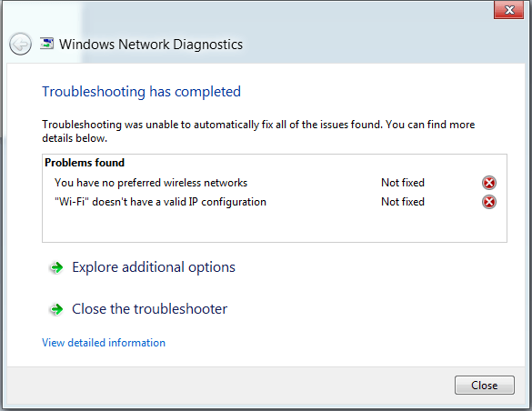Click the Troubleshooting has completed heading
The image size is (532, 411).
pyautogui.click(x=141, y=92)
